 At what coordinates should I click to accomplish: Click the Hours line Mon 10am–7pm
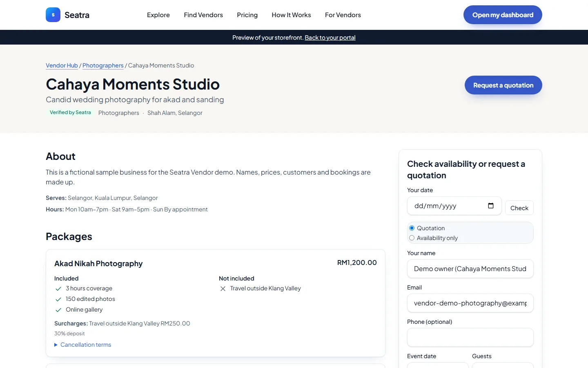point(127,209)
